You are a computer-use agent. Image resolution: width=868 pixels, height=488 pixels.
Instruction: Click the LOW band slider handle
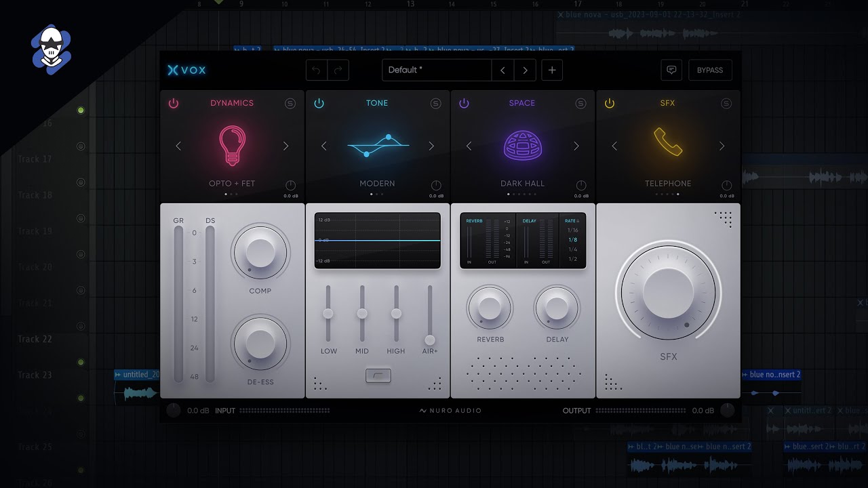328,313
